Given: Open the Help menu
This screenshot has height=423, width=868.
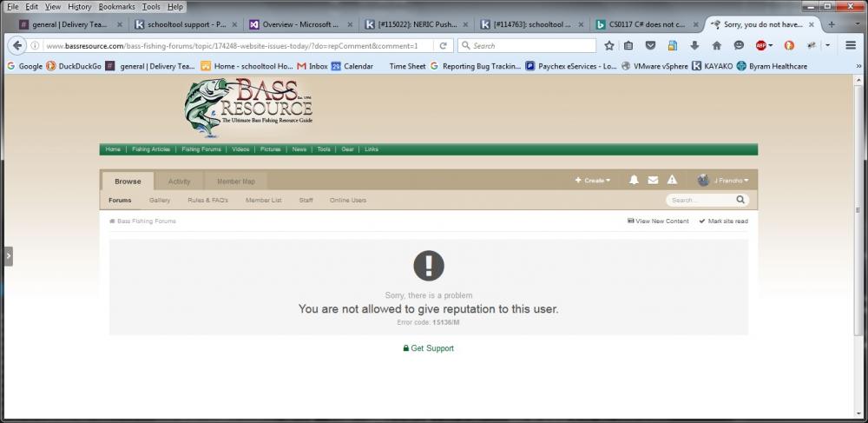Looking at the screenshot, I should 175,7.
